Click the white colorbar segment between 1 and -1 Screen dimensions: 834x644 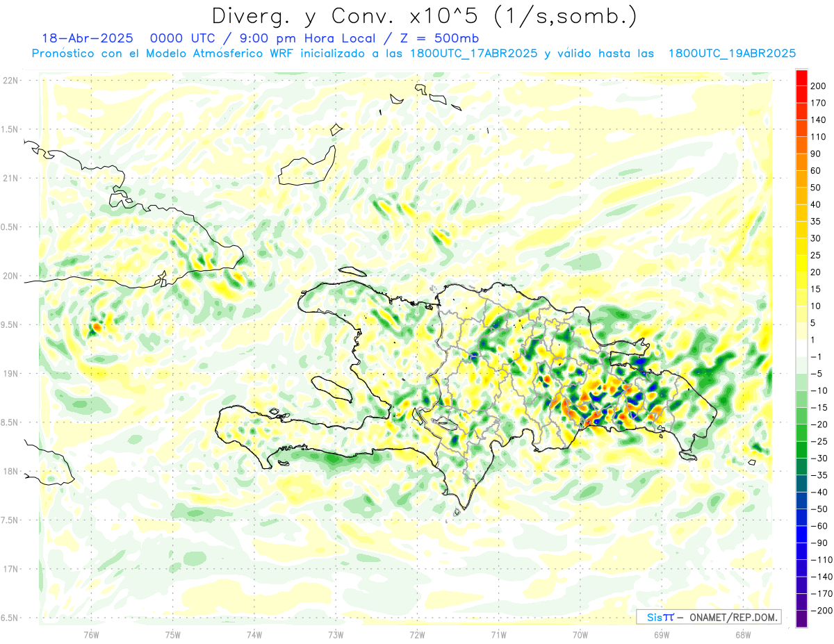801,348
